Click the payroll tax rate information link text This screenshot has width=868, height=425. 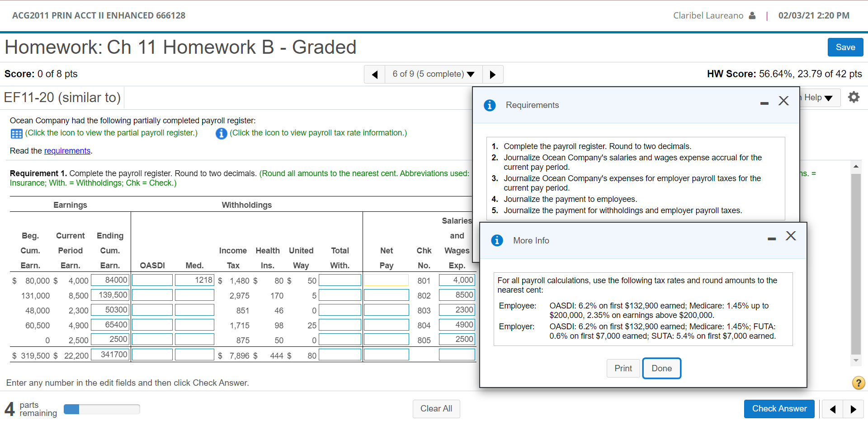coord(318,133)
